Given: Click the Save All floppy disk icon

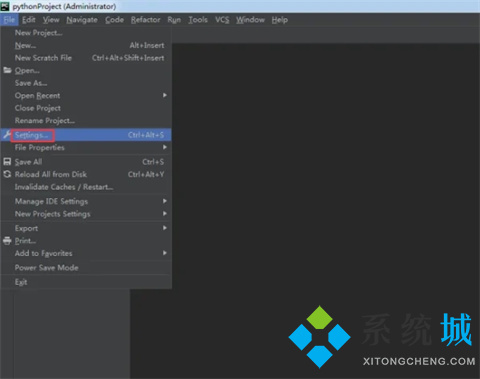Looking at the screenshot, I should pos(7,162).
